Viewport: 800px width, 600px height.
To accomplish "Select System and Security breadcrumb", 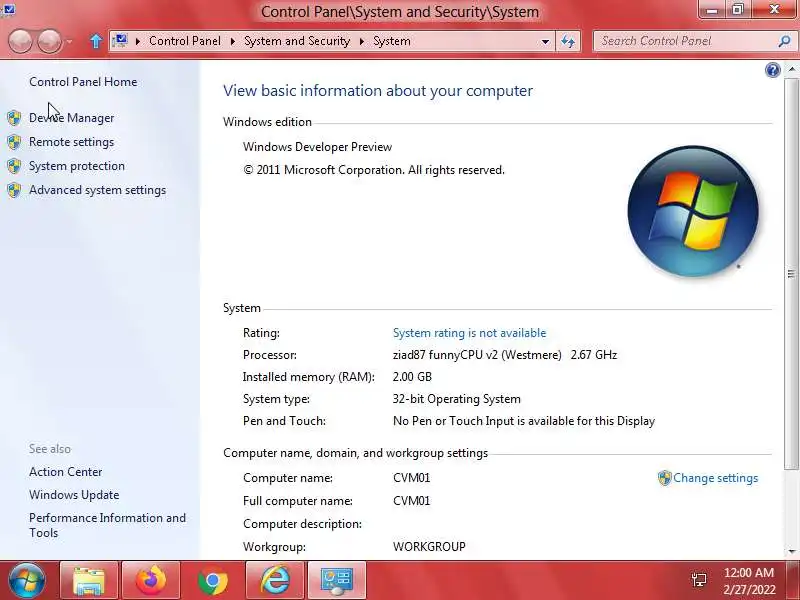I will click(297, 41).
